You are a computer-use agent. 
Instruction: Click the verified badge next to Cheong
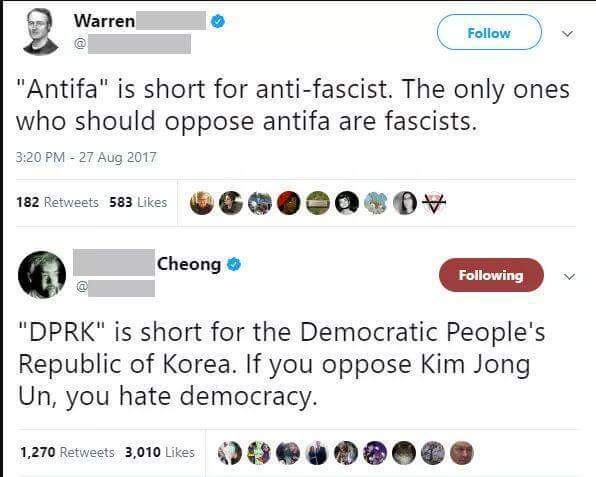coord(234,264)
